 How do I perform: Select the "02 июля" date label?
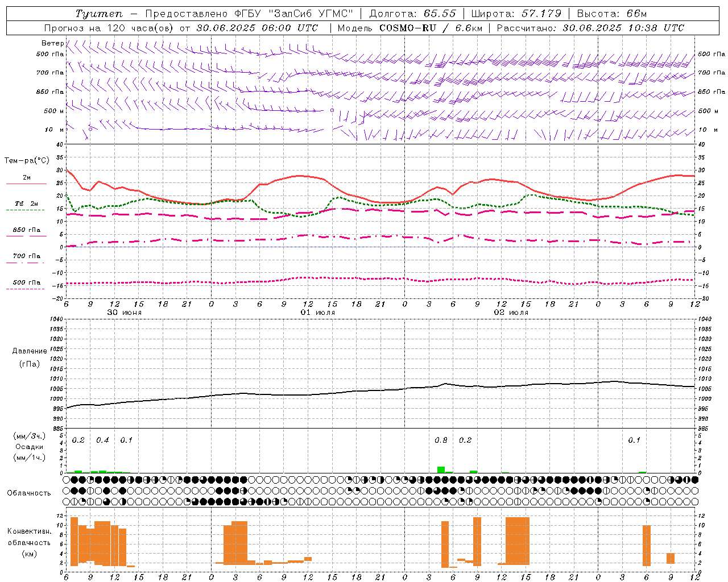[511, 313]
